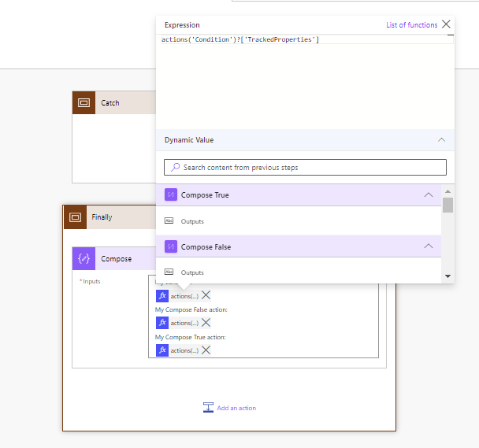
Task: Open the List of functions link
Action: [411, 25]
